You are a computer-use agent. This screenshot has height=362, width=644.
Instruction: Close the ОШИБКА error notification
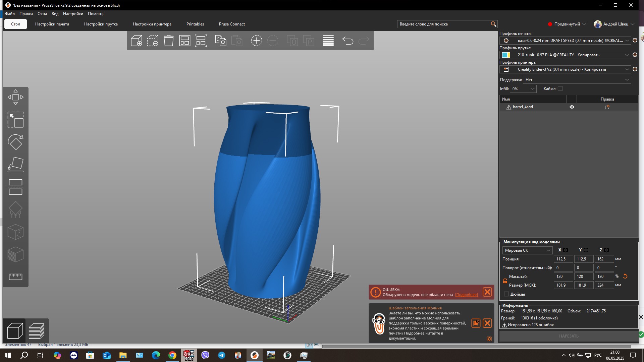click(x=487, y=292)
